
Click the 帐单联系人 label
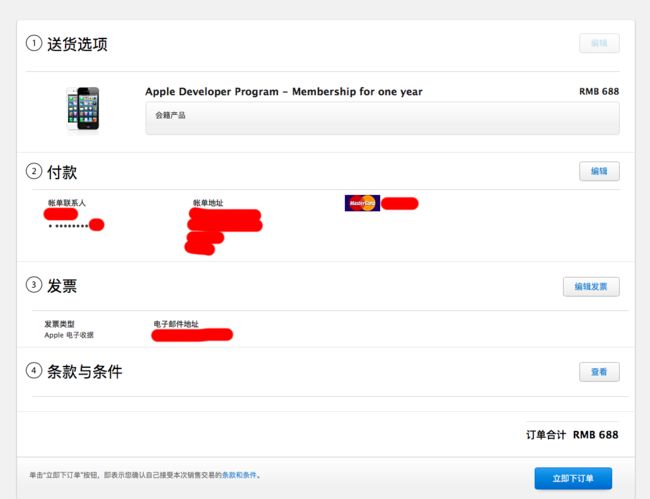coord(67,203)
